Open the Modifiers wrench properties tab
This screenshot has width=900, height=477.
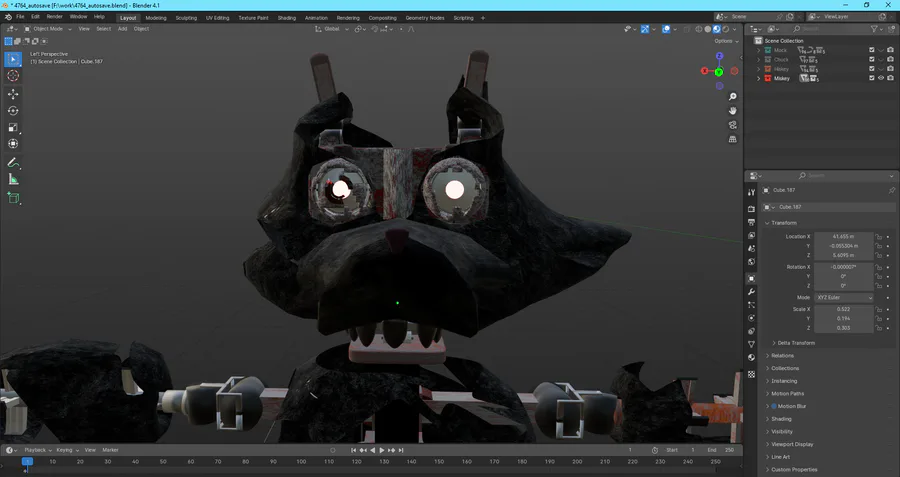pos(751,292)
